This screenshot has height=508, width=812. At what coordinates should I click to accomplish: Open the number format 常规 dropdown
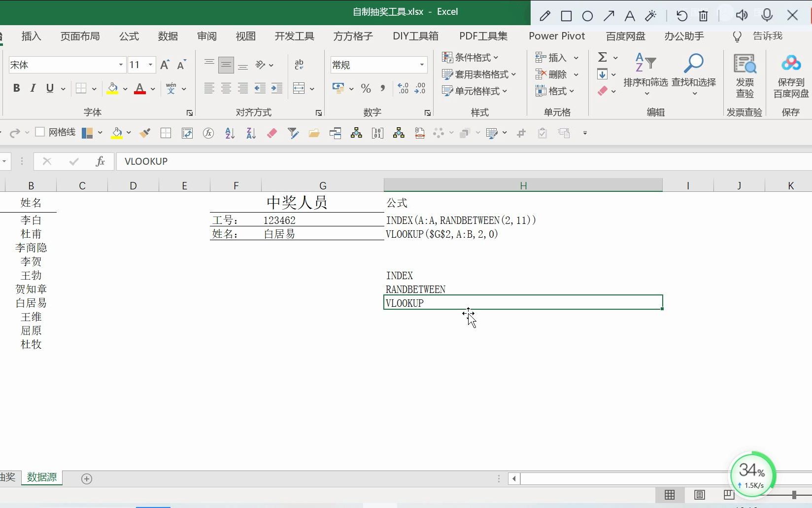point(422,65)
